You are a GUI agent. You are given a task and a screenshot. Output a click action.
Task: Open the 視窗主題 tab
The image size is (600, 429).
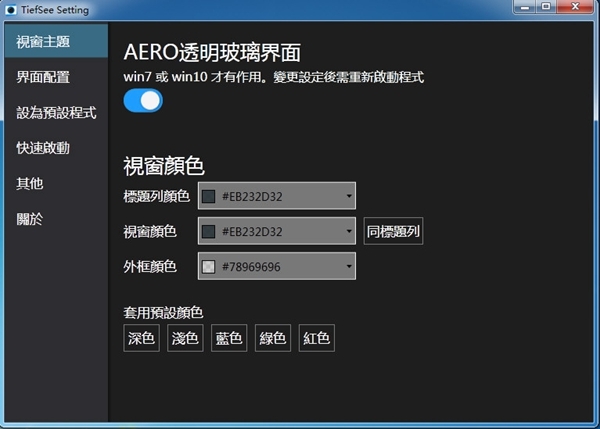coord(56,41)
